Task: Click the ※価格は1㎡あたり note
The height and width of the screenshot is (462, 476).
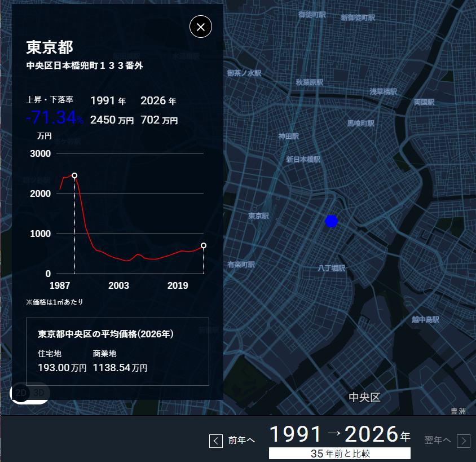Action: [x=55, y=302]
